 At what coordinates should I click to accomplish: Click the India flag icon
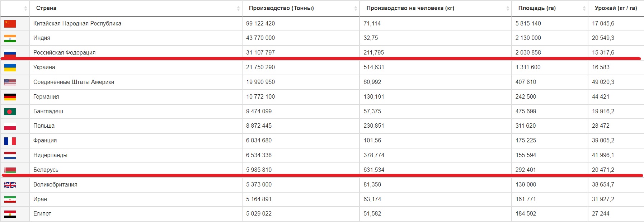[10, 38]
